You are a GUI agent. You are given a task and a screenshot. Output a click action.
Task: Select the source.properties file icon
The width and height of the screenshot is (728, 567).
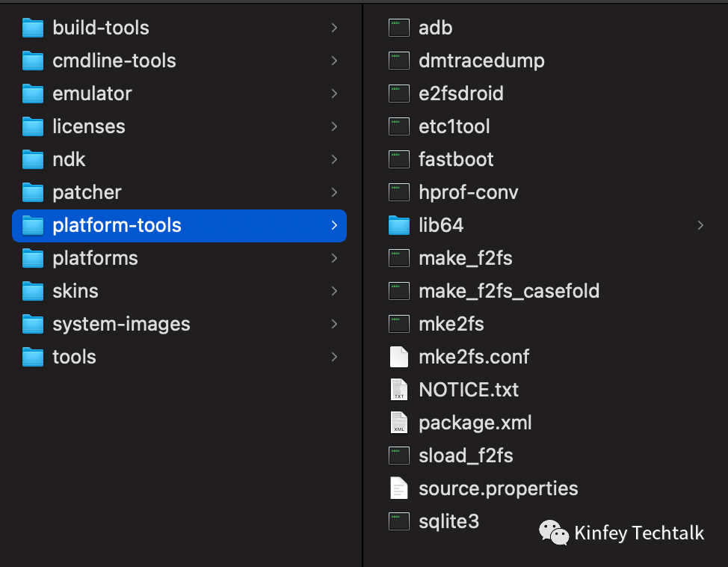(399, 488)
